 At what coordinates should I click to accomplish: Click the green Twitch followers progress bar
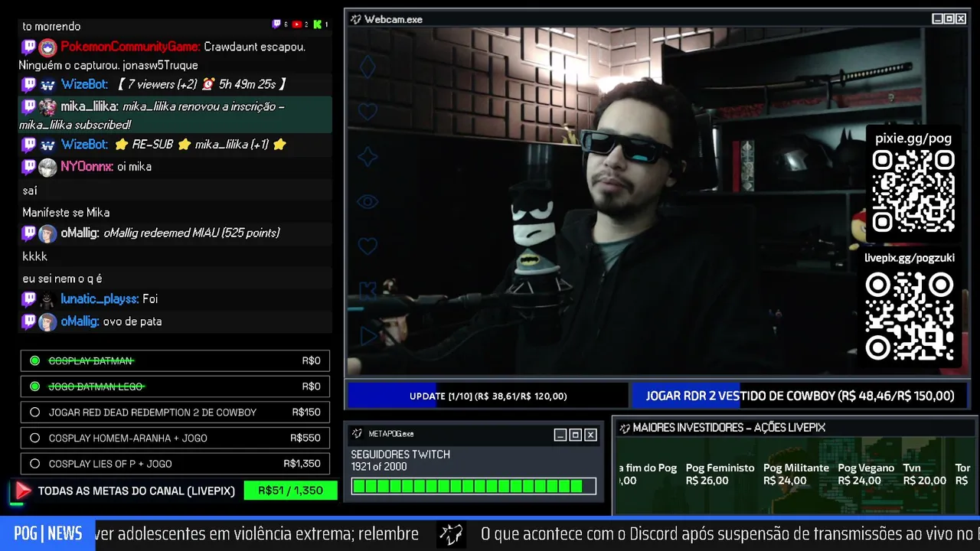(x=473, y=486)
